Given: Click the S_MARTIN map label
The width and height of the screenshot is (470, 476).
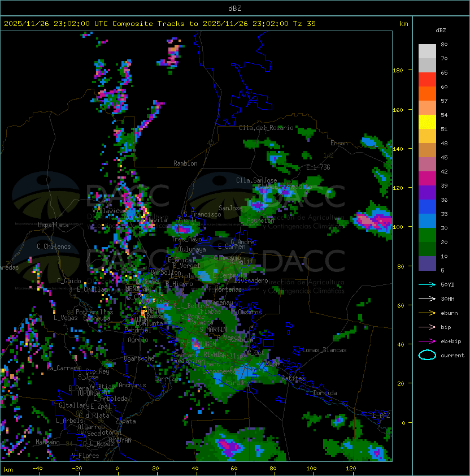Looking at the screenshot, I should click(x=214, y=330).
